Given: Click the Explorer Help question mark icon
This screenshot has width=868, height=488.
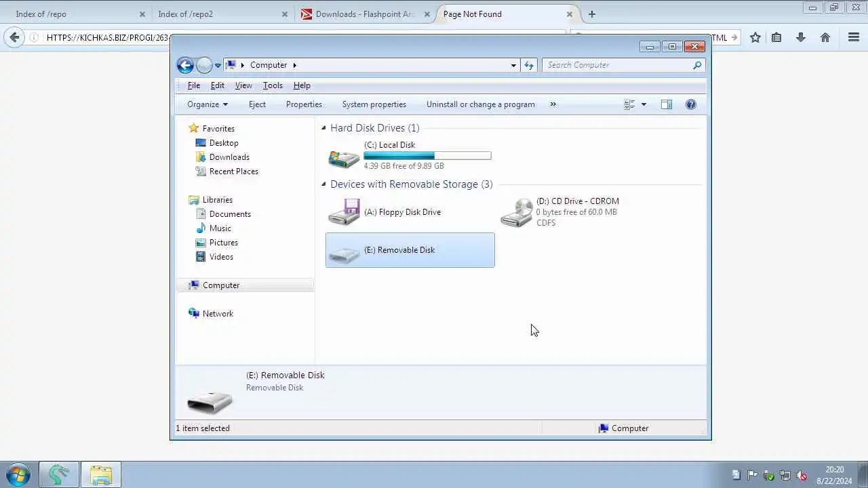Looking at the screenshot, I should coord(691,104).
